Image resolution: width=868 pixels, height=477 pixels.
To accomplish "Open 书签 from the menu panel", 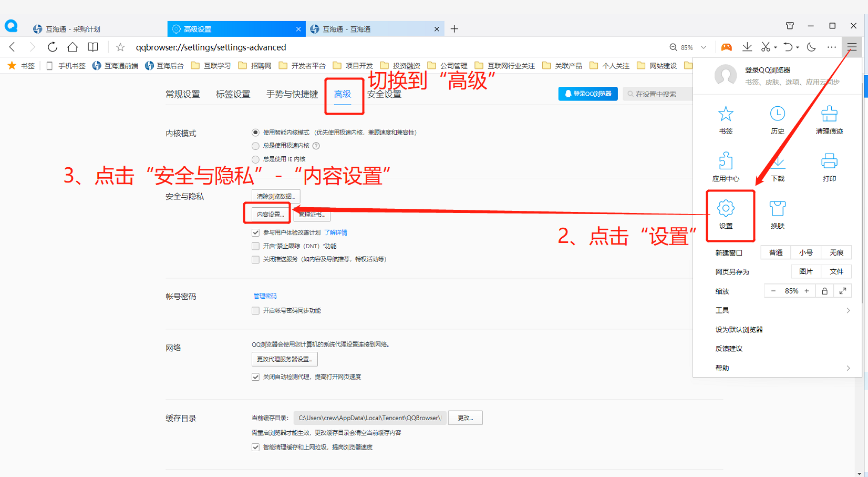I will point(726,120).
